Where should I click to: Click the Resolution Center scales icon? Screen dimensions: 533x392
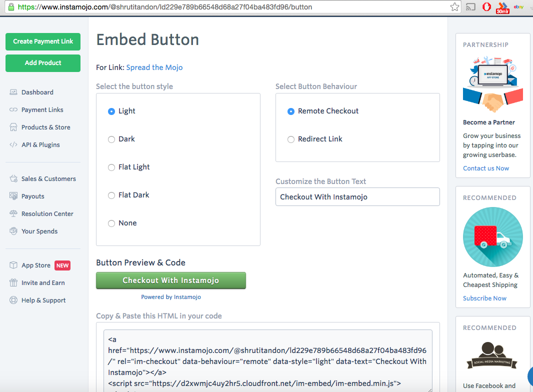click(x=13, y=213)
